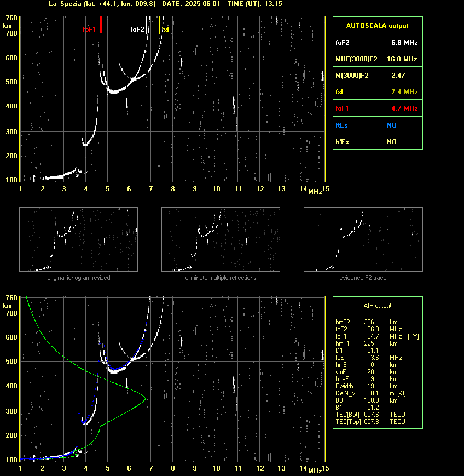
Task: Click the foE 3.6 MHz row
Action: click(x=368, y=358)
